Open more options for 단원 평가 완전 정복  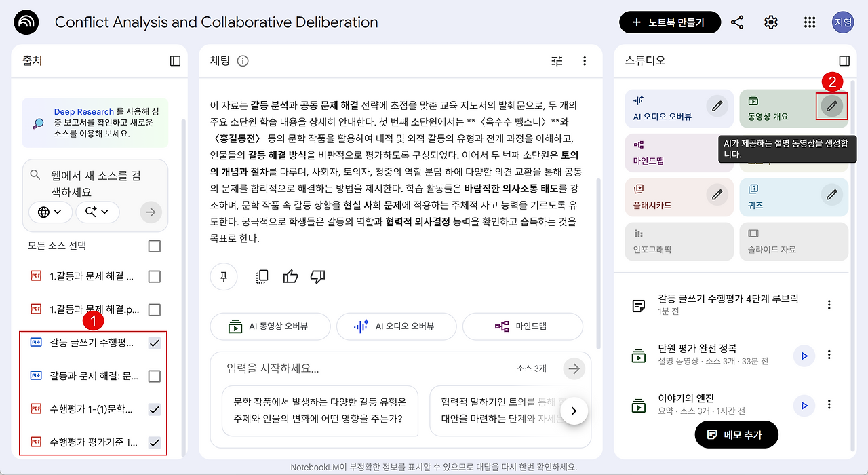coord(829,355)
